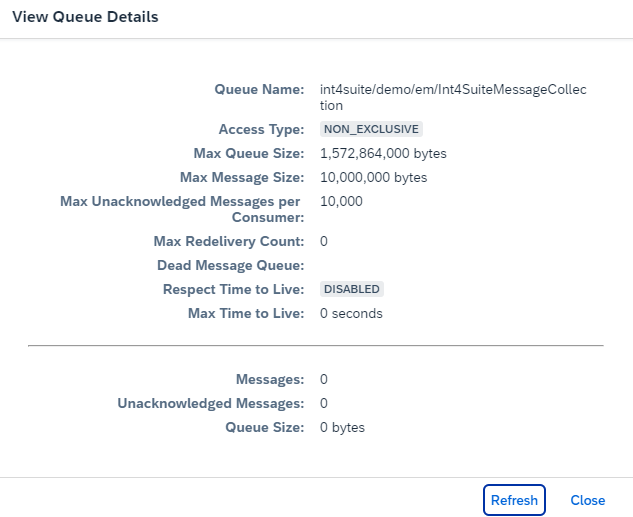Click the int4suite queue name value
Viewport: 633px width, 517px height.
pos(452,97)
